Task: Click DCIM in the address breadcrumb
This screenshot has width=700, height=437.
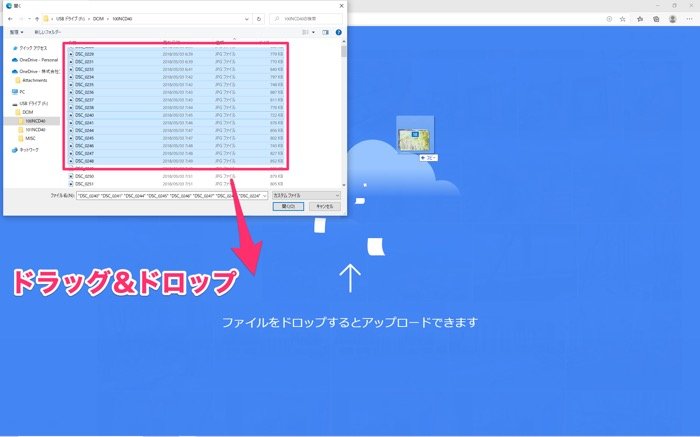Action: point(98,19)
